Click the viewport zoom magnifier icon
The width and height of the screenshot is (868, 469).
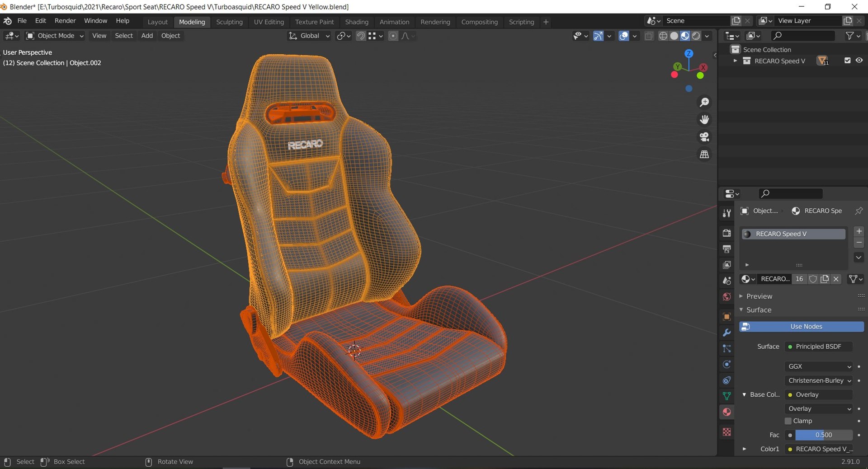[x=704, y=103]
